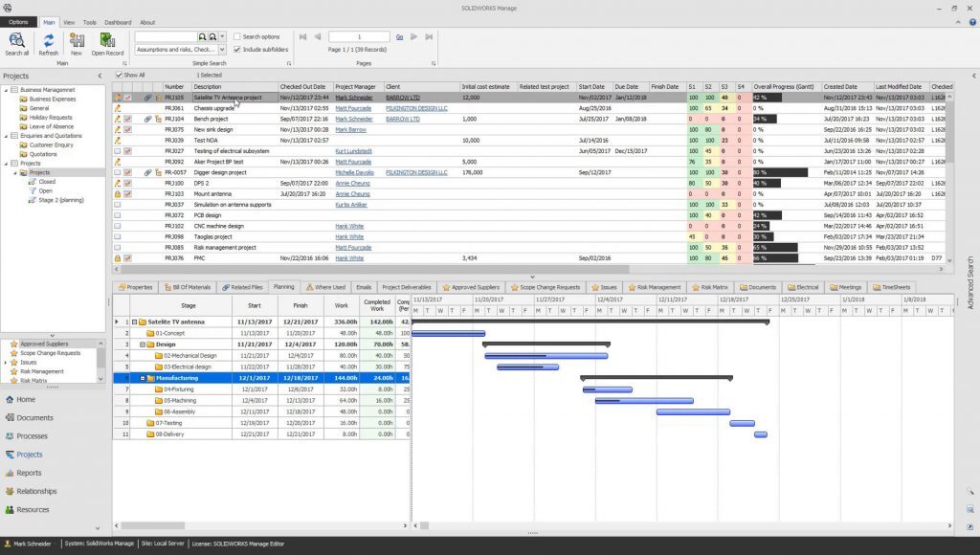Toggle the Show All checkbox above the grid

tap(120, 75)
